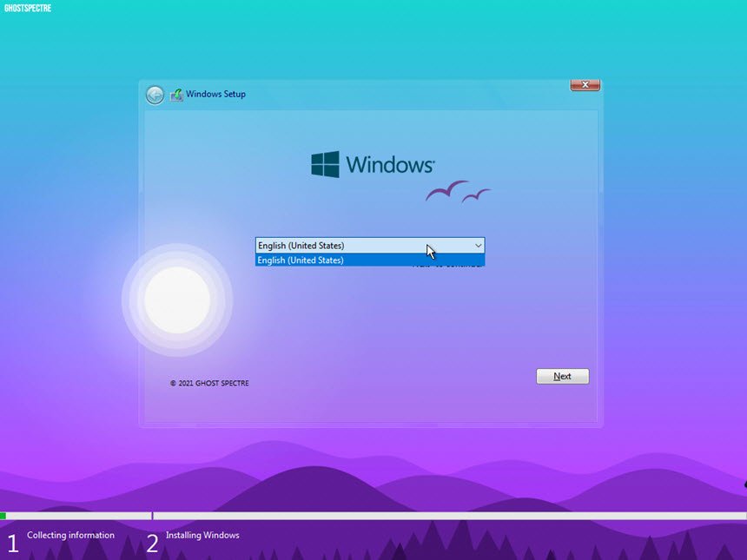Click the Windows Setup installer icon
The height and width of the screenshot is (560, 747).
point(176,95)
